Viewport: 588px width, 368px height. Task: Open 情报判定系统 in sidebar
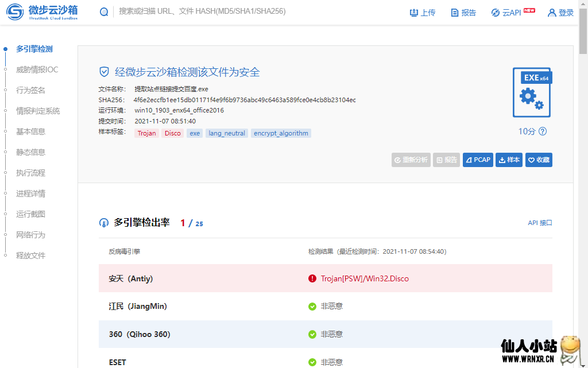[x=38, y=111]
